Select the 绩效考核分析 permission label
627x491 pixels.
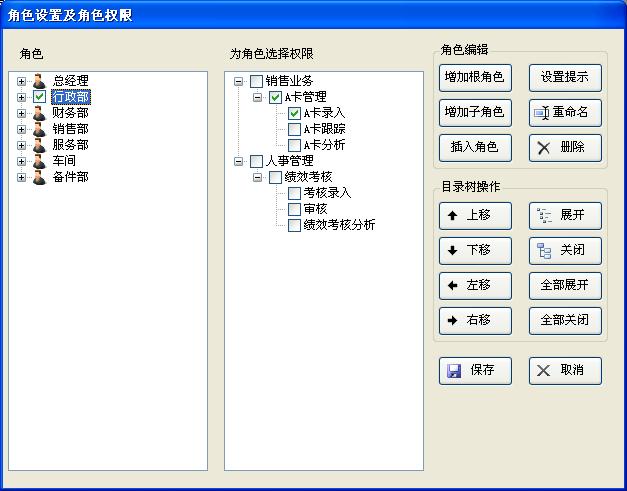point(339,225)
